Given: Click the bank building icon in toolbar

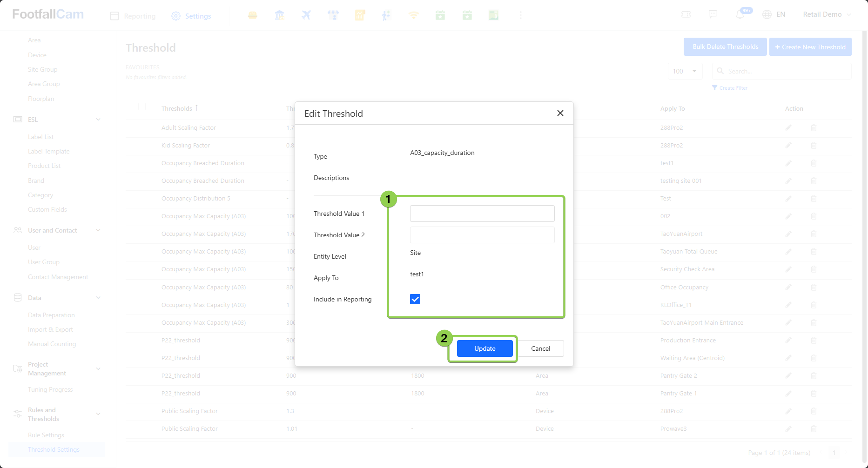Looking at the screenshot, I should pos(279,15).
